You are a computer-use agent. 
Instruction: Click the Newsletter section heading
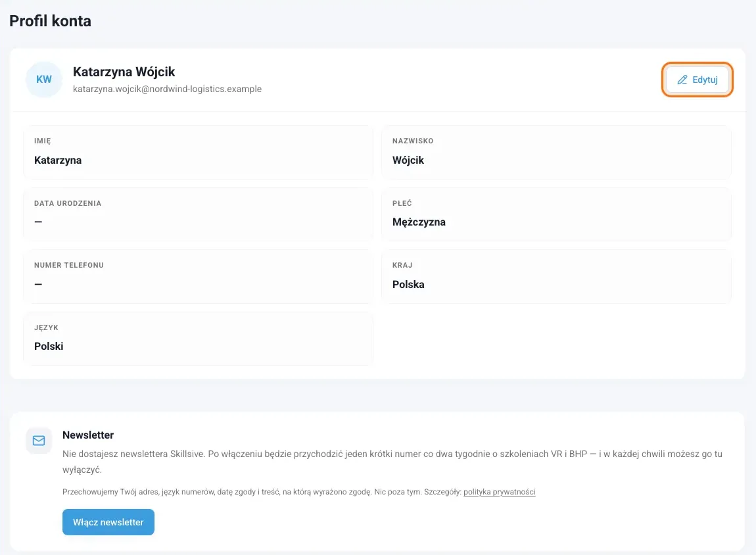tap(88, 435)
